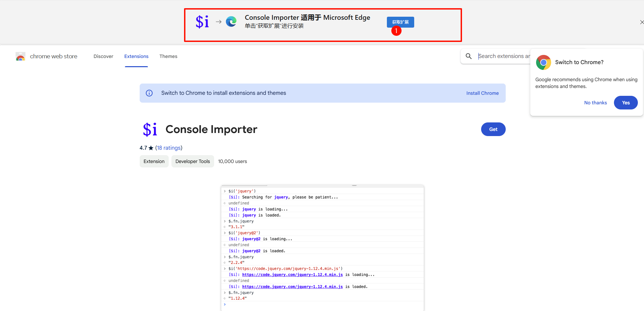
Task: Click the info icon in the blue banner
Action: tap(149, 93)
